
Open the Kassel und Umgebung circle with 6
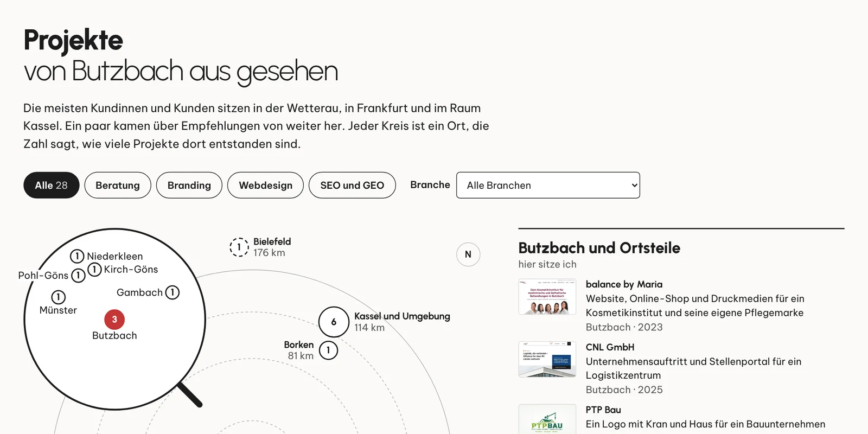(x=334, y=322)
